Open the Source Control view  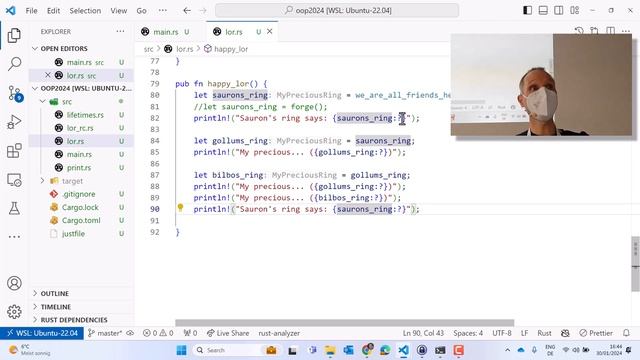click(15, 93)
